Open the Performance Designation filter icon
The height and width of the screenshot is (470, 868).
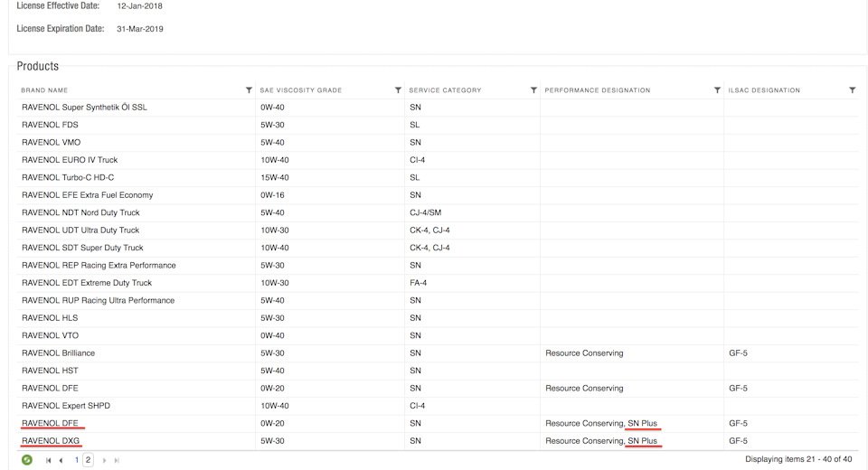click(x=717, y=90)
